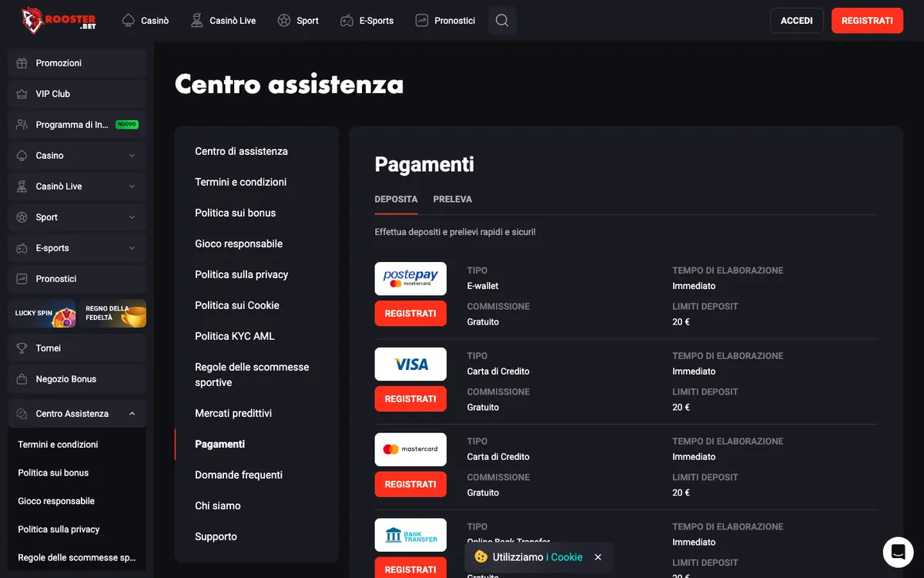
Task: Click the Tornei trophy icon
Action: click(22, 348)
